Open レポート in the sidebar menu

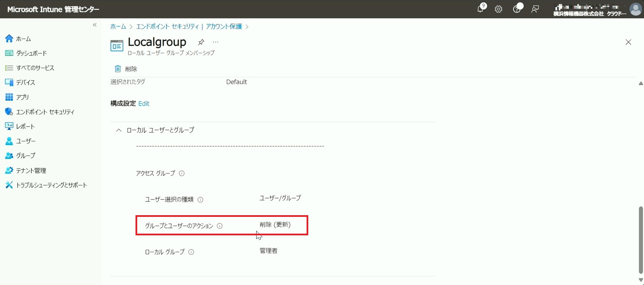[25, 126]
